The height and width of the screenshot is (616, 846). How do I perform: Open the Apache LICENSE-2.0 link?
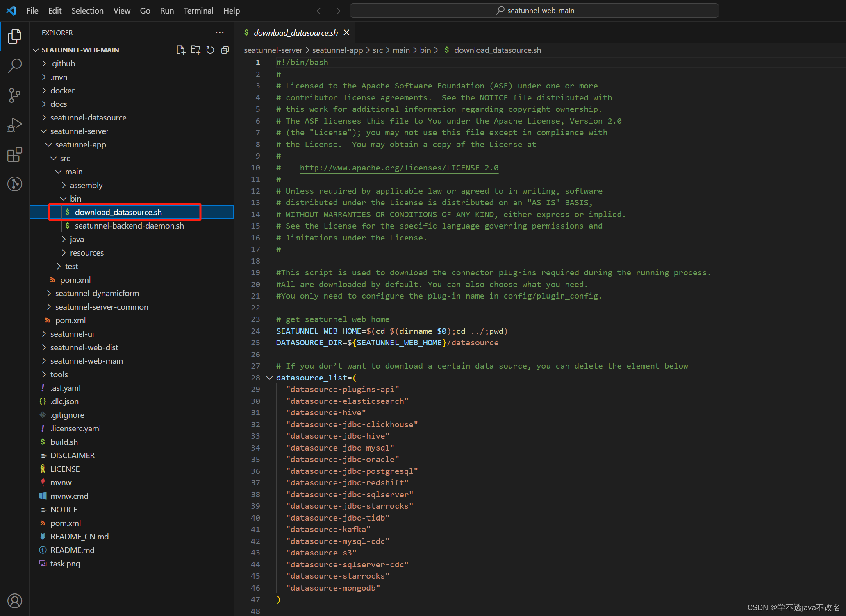pos(399,168)
